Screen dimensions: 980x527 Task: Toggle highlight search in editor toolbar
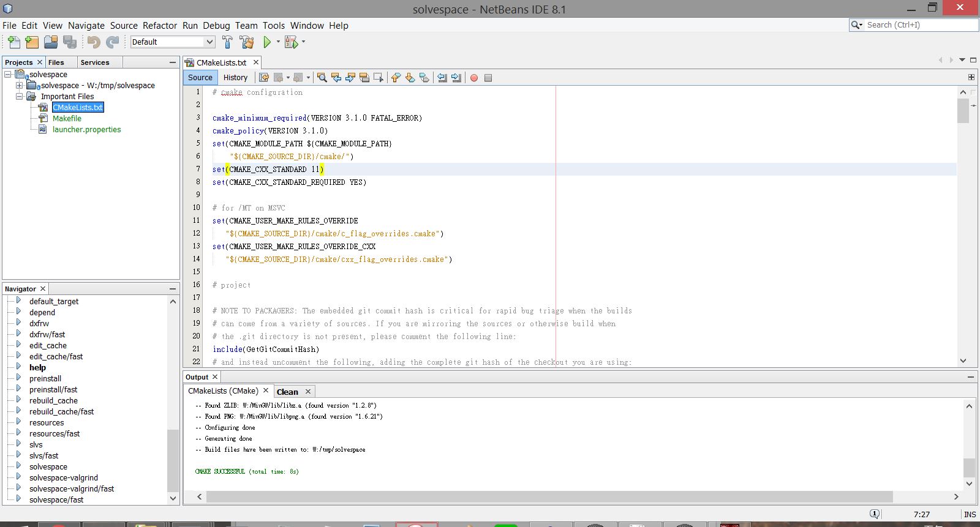point(364,78)
